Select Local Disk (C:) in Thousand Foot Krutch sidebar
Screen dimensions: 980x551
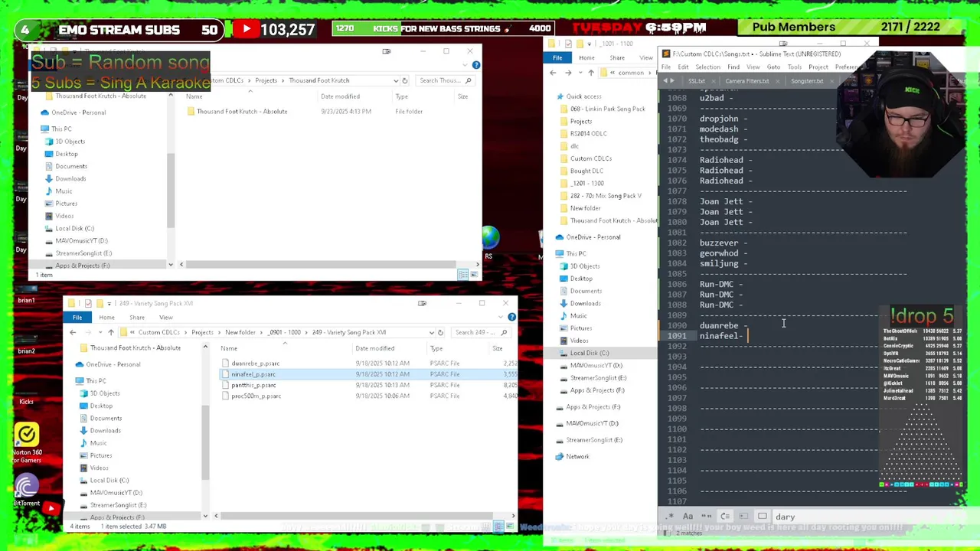[x=74, y=228]
